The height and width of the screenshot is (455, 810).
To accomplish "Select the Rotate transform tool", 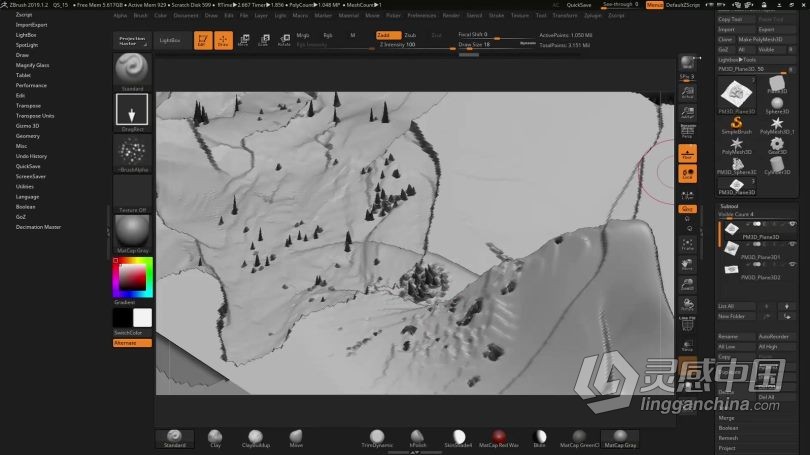I will pyautogui.click(x=284, y=40).
